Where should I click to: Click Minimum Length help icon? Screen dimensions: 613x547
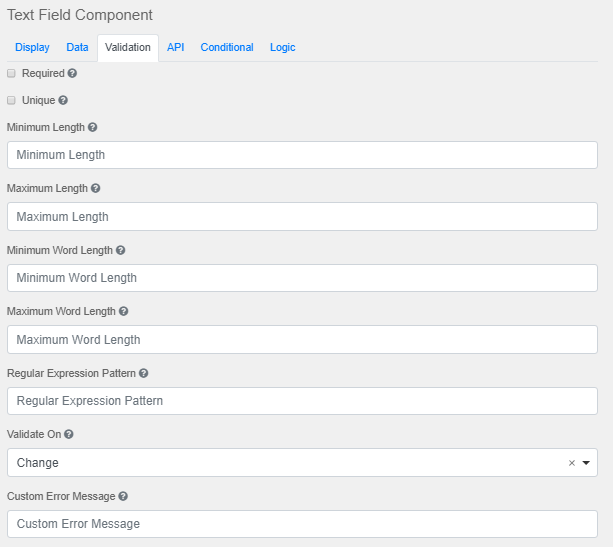click(92, 128)
